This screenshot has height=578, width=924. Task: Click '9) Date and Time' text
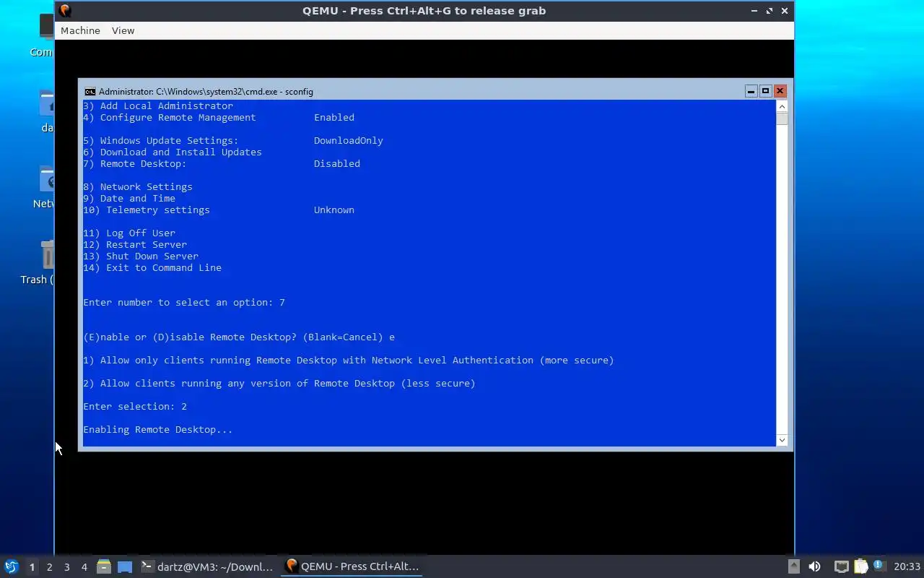click(x=129, y=199)
